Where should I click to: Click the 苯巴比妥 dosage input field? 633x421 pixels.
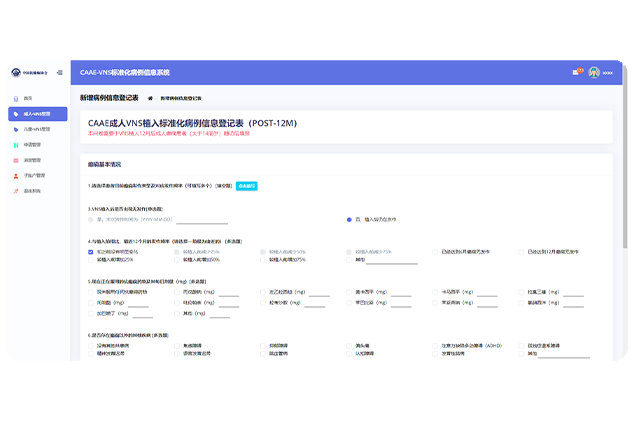coord(401,303)
